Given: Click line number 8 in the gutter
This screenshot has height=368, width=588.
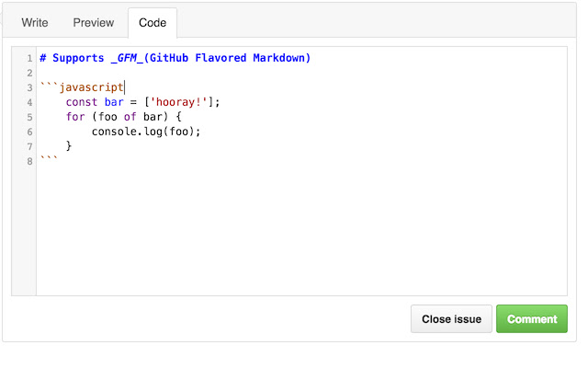Looking at the screenshot, I should (x=30, y=161).
